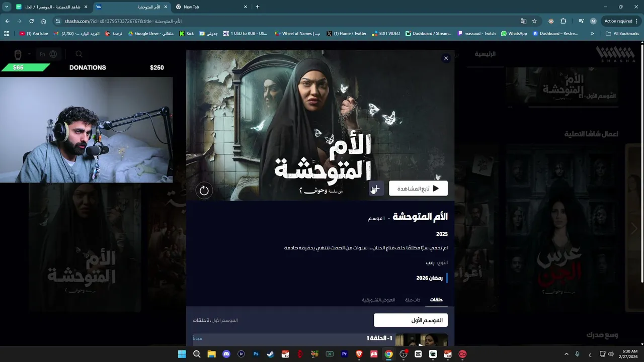Open Discord from the taskbar
644x362 pixels.
click(x=226, y=354)
